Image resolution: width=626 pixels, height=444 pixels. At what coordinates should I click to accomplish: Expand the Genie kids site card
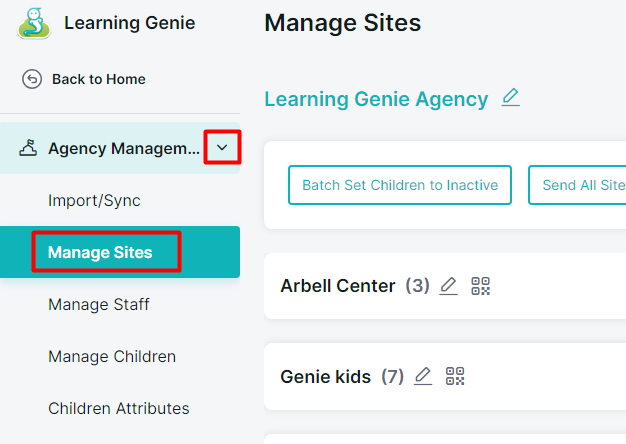[x=445, y=376]
